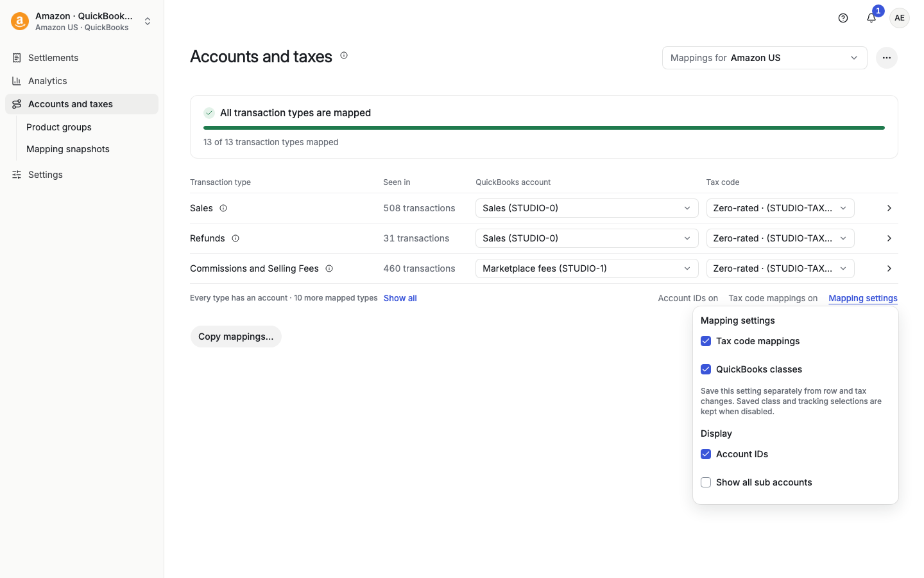
Task: Click the Show all link
Action: pyautogui.click(x=400, y=298)
